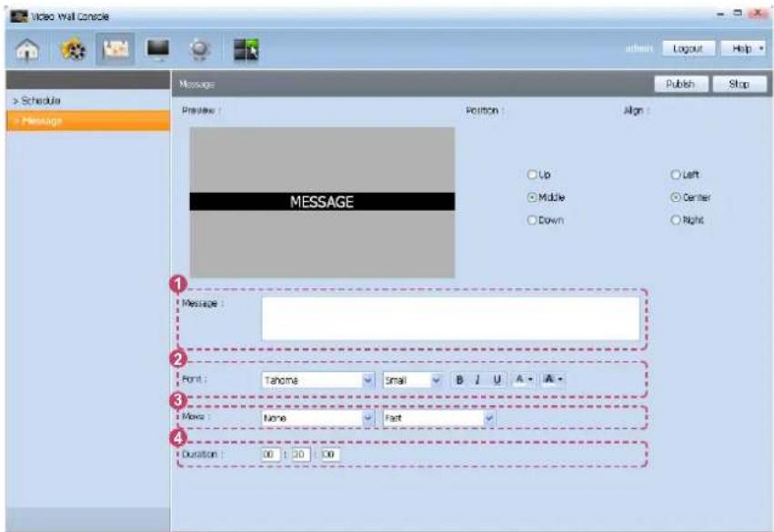Click the Publish button
This screenshot has width=774, height=532.
pos(680,84)
